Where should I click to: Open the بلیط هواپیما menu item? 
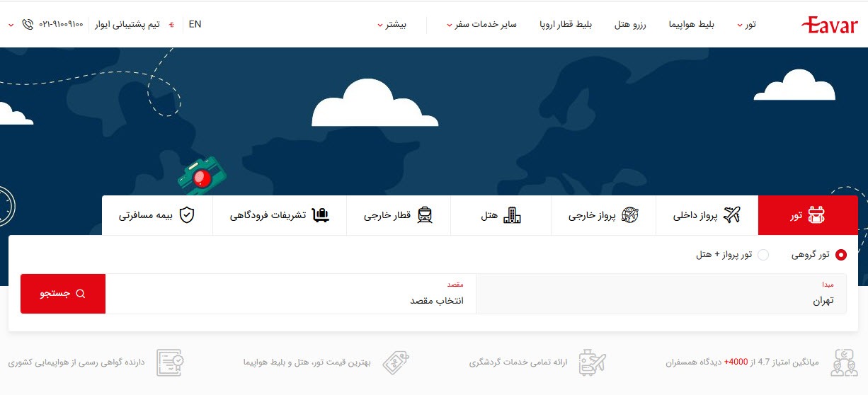point(692,25)
